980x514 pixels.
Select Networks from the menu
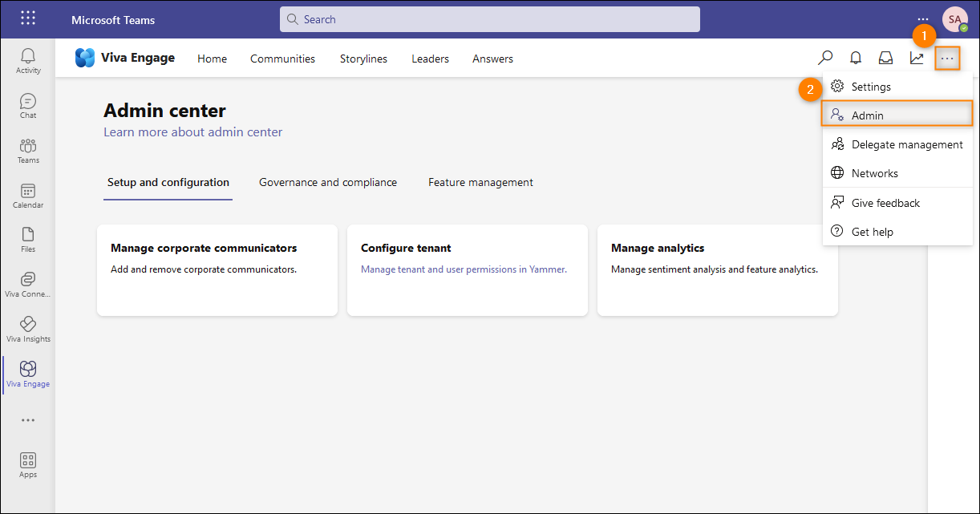pyautogui.click(x=897, y=173)
